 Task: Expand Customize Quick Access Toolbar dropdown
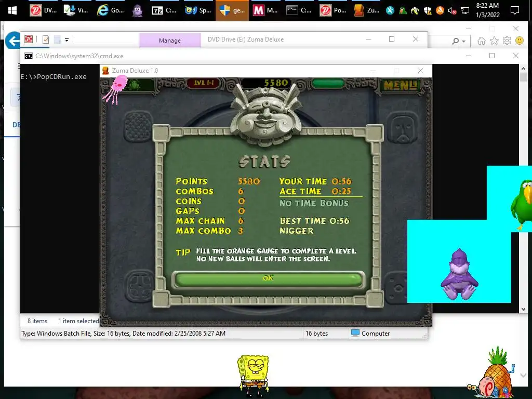tap(67, 40)
